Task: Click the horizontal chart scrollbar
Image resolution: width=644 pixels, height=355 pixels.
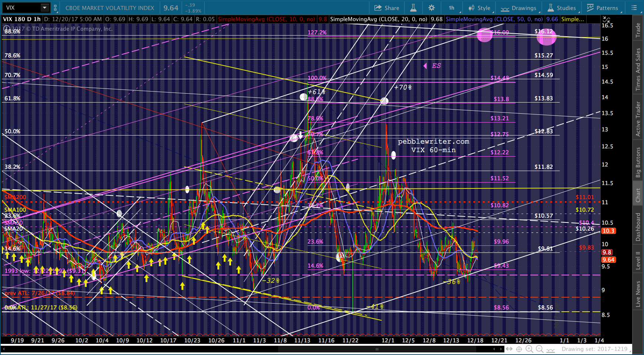Action: pyautogui.click(x=377, y=349)
